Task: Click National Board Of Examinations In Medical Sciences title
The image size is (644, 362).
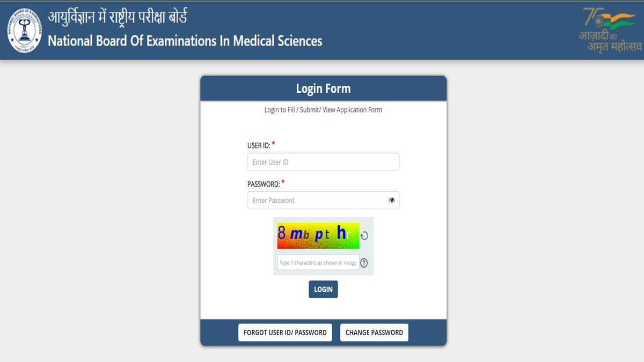Action: [185, 41]
